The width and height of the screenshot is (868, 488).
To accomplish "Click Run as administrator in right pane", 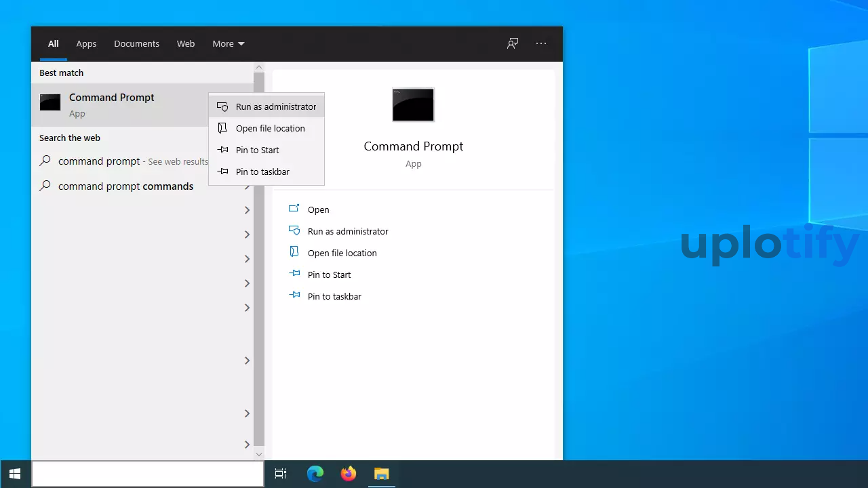I will pos(347,231).
